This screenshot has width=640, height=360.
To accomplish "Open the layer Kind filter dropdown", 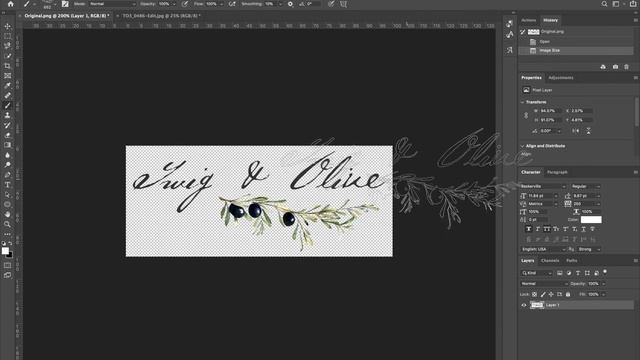I will click(x=537, y=273).
